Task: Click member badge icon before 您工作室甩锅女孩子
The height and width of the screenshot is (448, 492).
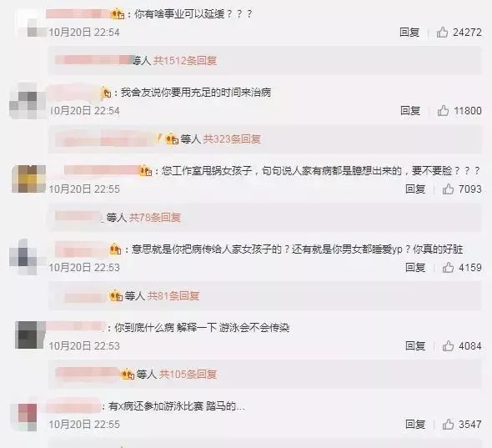Action: [146, 171]
